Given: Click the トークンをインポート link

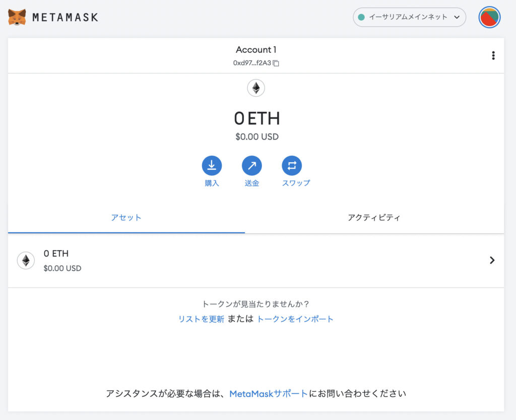Looking at the screenshot, I should pyautogui.click(x=295, y=319).
